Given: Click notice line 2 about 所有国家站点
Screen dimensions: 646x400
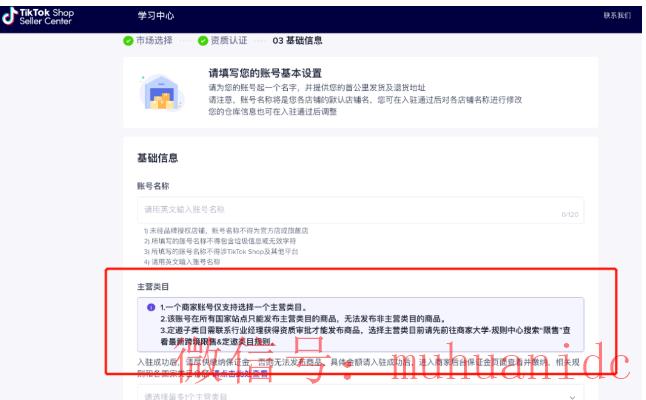Looking at the screenshot, I should [303, 318].
